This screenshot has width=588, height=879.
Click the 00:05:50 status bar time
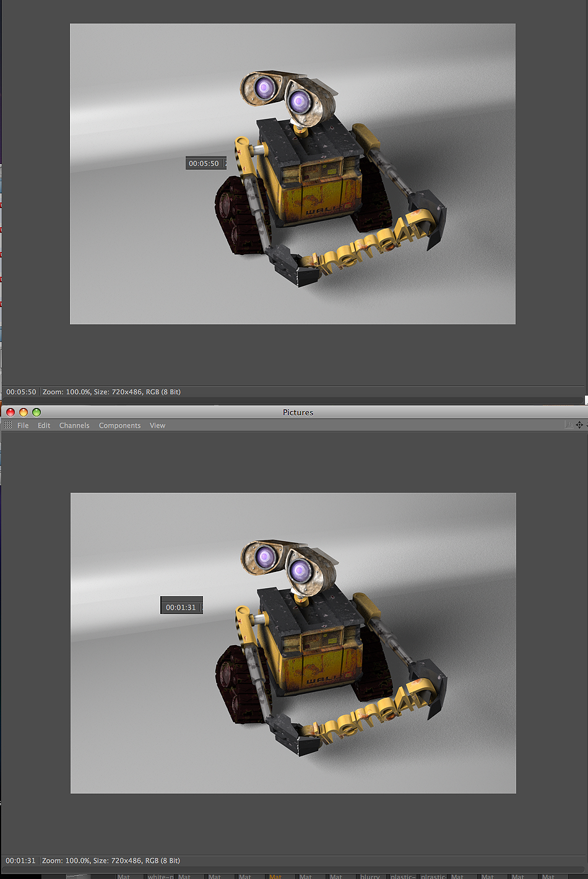21,392
